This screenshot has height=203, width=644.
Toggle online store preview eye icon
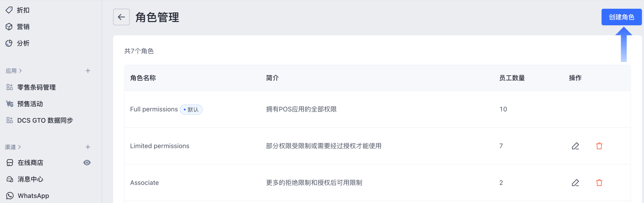pyautogui.click(x=87, y=163)
